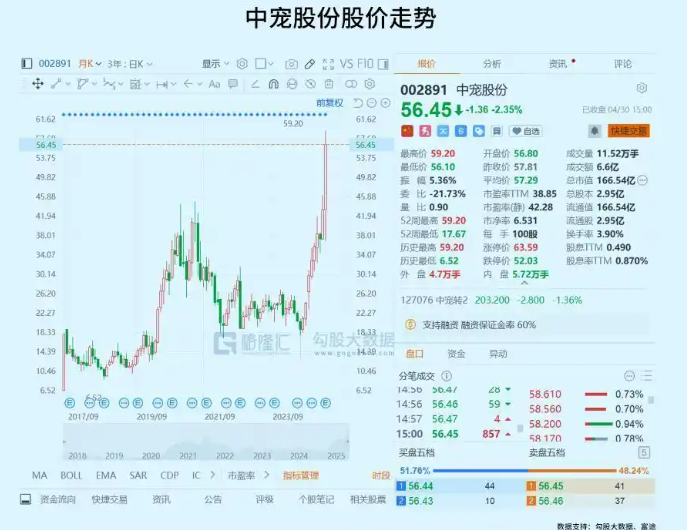The image size is (687, 530).
Task: Enable the magnet snap tool
Action: (x=273, y=84)
